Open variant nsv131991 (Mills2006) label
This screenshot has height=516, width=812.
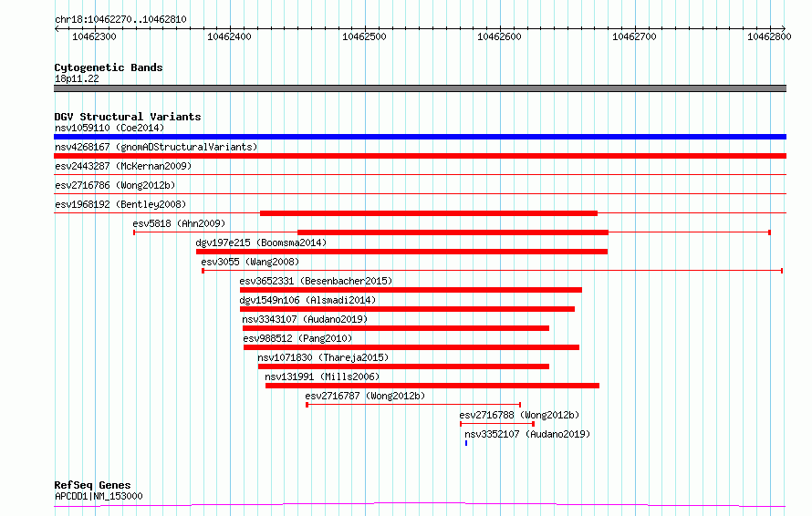[322, 377]
